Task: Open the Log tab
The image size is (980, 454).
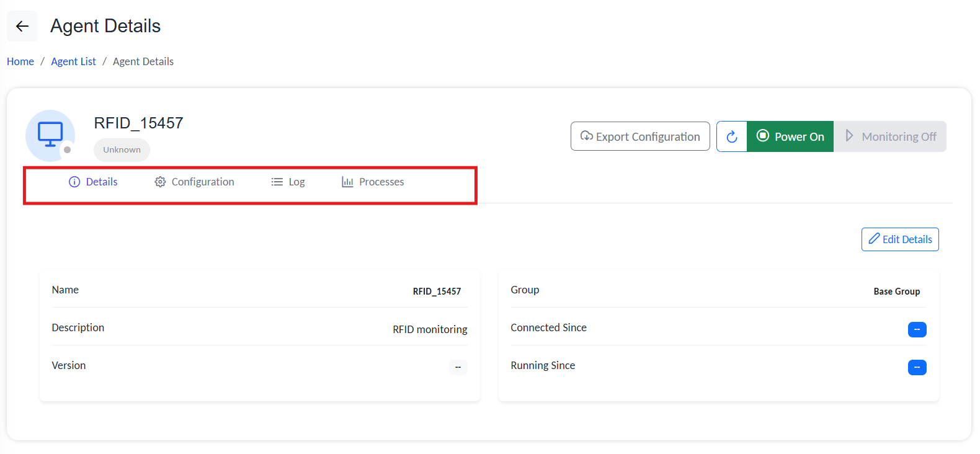Action: coord(296,182)
